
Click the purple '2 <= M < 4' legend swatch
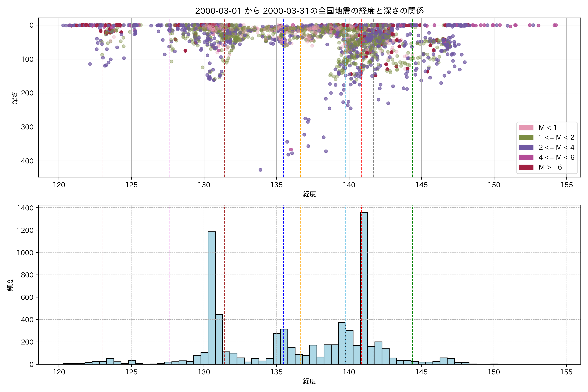526,147
